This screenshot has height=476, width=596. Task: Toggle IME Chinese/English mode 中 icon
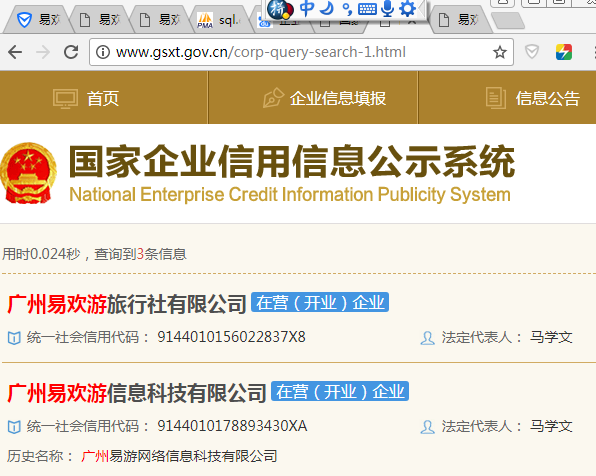click(x=307, y=8)
